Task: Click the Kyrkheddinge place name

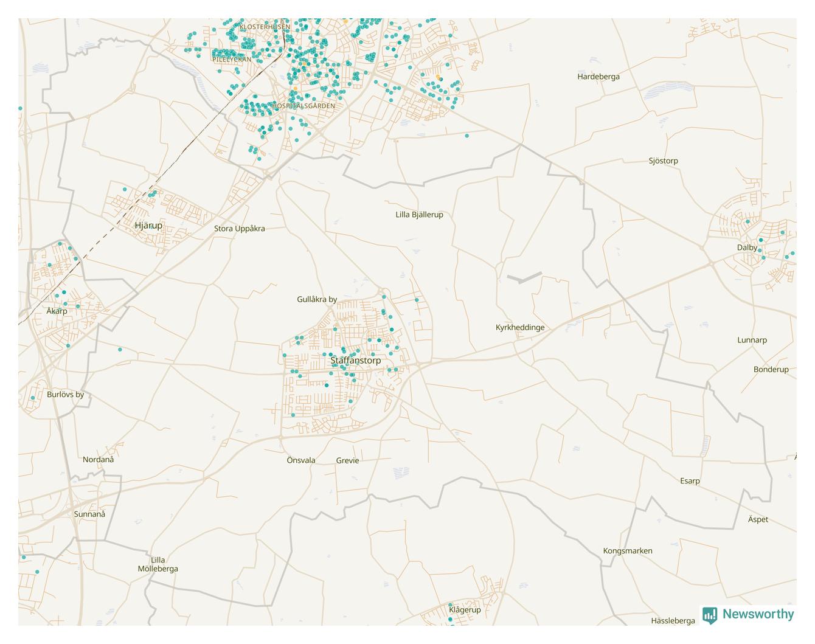Action: (520, 327)
